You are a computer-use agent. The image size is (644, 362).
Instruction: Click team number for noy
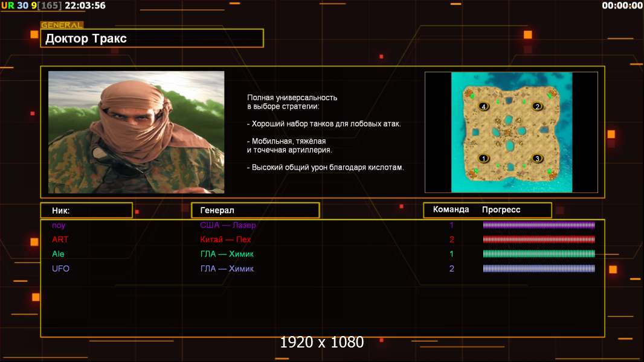[x=451, y=225]
